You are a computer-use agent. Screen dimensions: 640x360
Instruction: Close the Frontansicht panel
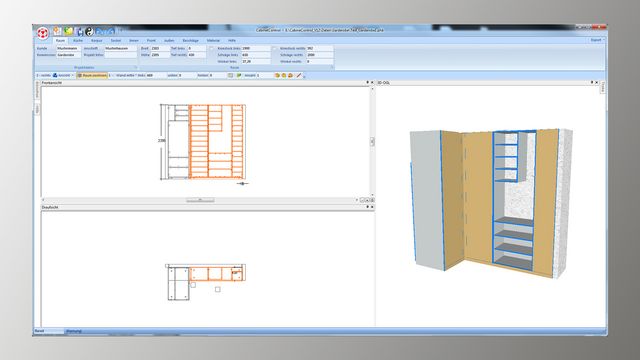372,82
